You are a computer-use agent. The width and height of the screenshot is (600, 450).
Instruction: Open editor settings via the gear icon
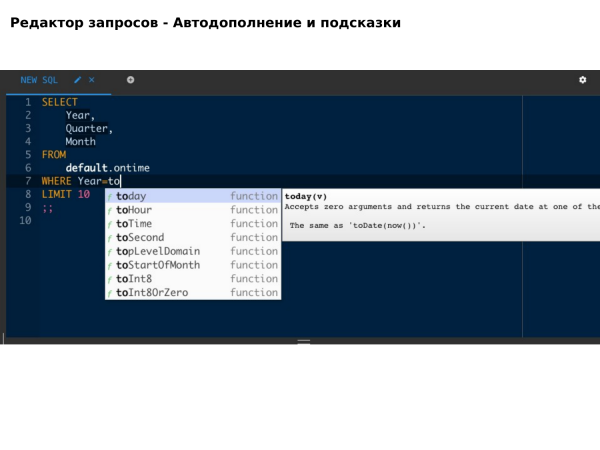pyautogui.click(x=583, y=80)
